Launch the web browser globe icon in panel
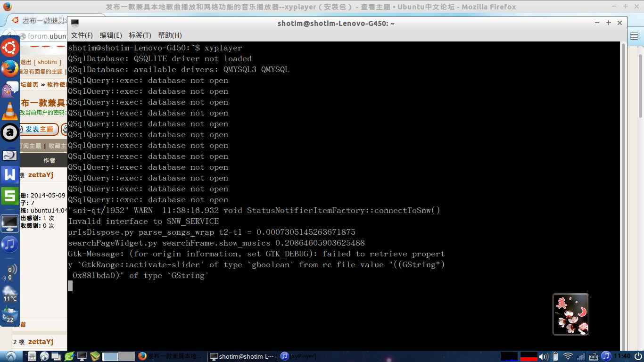 click(x=44, y=356)
